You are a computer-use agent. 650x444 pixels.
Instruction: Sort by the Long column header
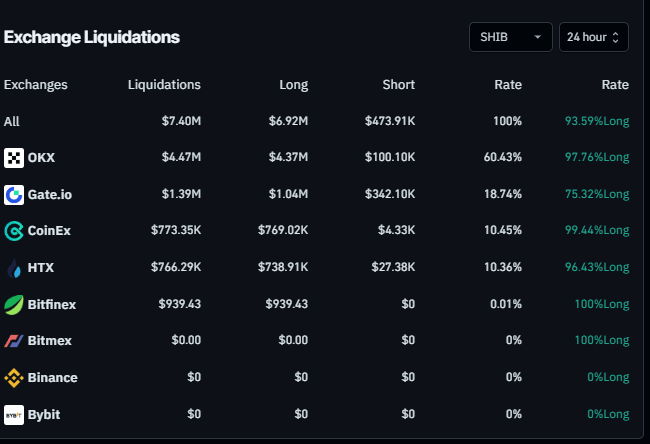pyautogui.click(x=294, y=85)
